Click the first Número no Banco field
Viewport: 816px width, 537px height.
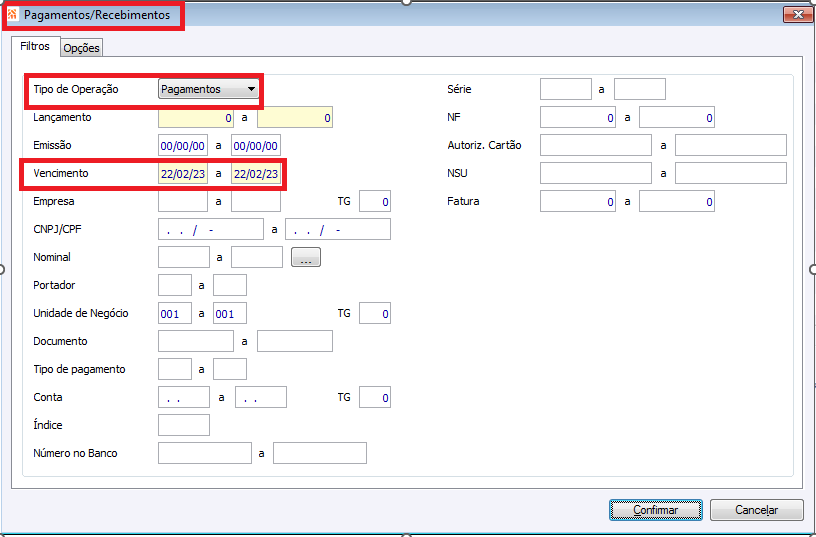tap(205, 453)
